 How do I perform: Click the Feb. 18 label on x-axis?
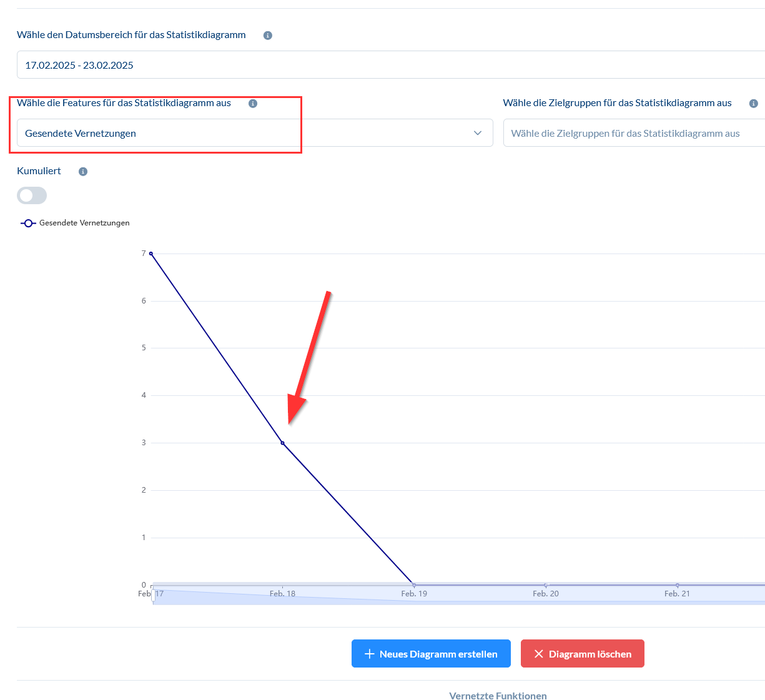[x=282, y=594]
